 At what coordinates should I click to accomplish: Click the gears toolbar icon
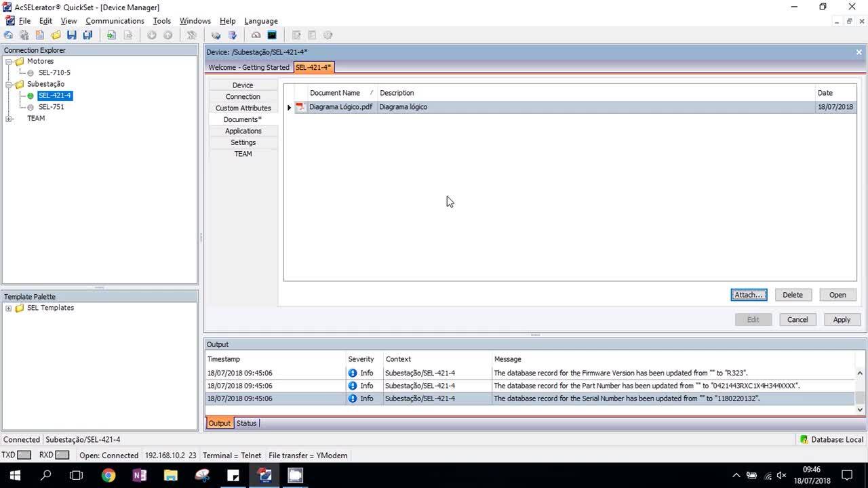tap(24, 35)
